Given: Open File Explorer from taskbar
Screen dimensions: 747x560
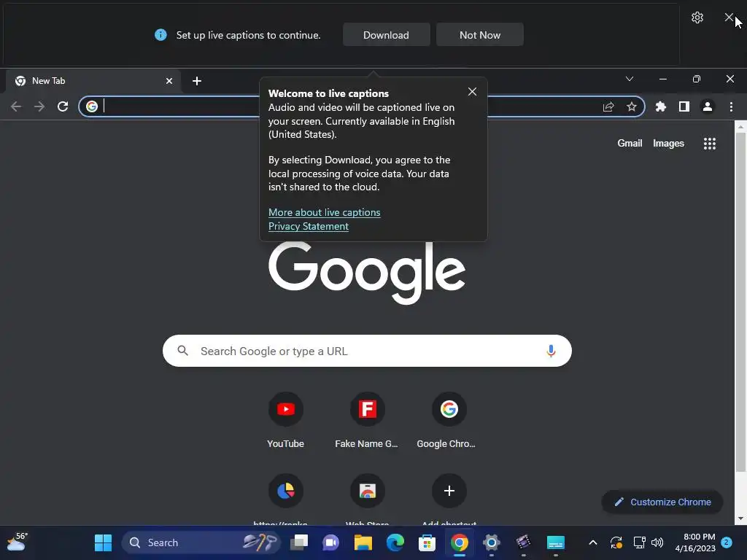Looking at the screenshot, I should click(x=363, y=542).
